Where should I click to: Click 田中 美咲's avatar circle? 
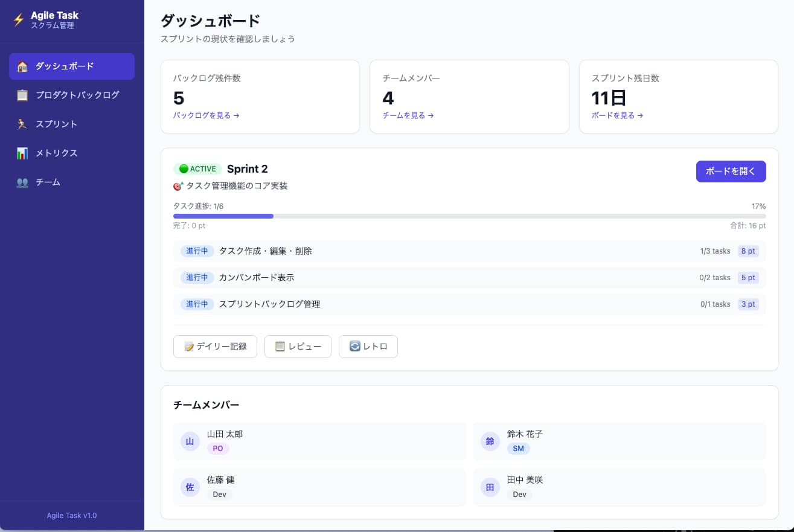[x=490, y=487]
